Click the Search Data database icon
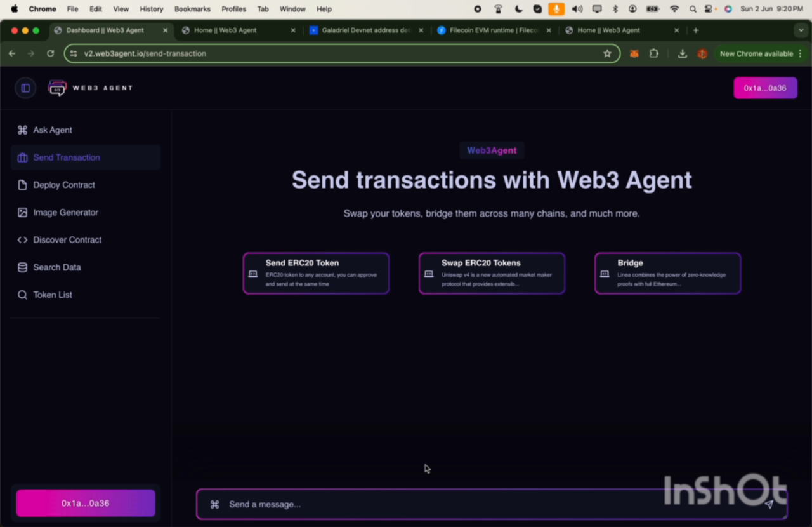The height and width of the screenshot is (527, 812). coord(22,267)
